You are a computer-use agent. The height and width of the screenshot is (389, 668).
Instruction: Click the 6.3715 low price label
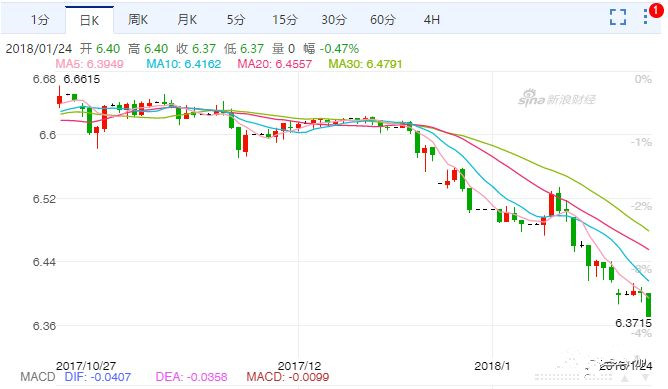633,323
